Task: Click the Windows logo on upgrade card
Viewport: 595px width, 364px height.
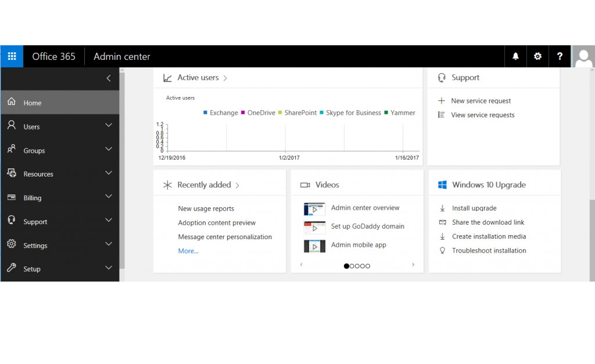Action: (x=442, y=185)
